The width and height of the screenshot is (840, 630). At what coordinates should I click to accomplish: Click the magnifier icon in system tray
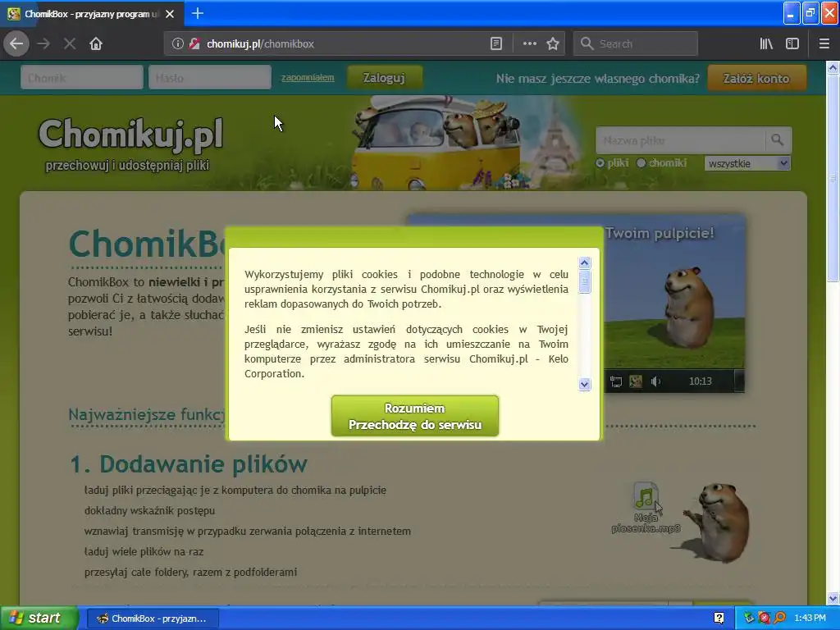tap(780, 619)
